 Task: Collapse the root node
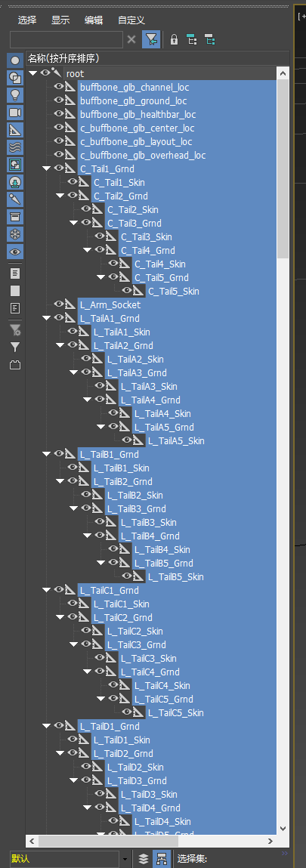click(x=32, y=73)
